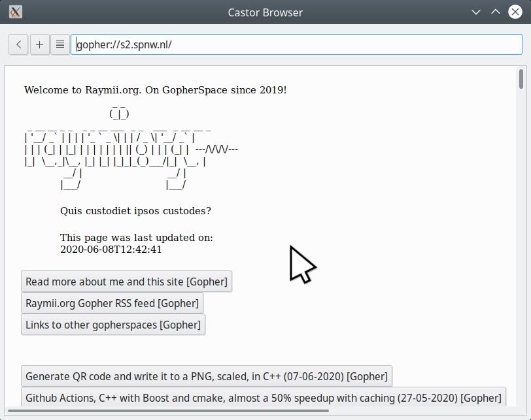Click the 'Quis custodiet ipsos custodes?' text
The height and width of the screenshot is (420, 531).
(x=135, y=211)
